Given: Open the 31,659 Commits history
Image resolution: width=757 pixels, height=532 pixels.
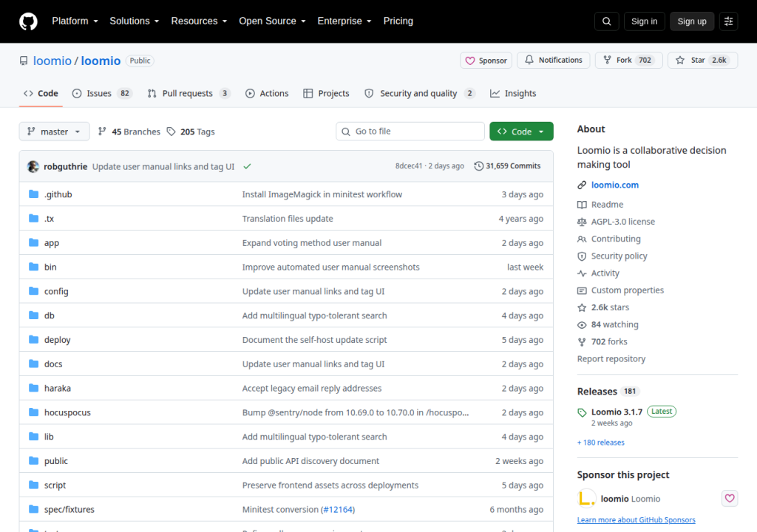Looking at the screenshot, I should point(507,166).
